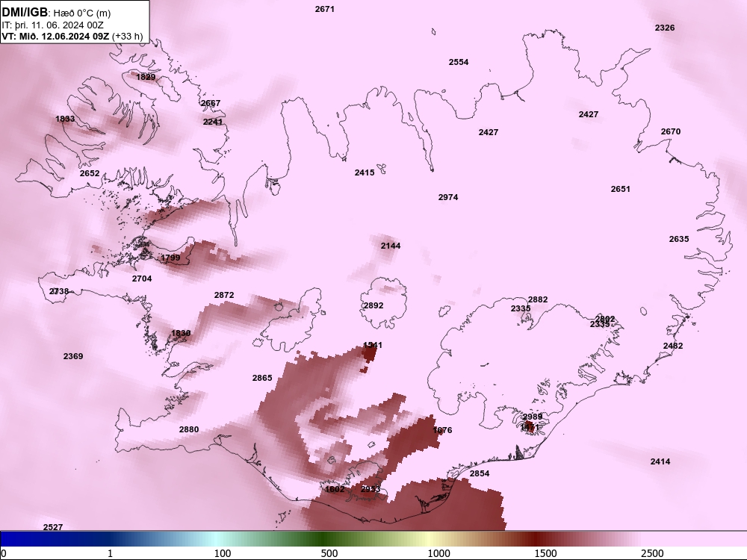
Task: Click the 500 tick on the color scale
Action: point(329,553)
